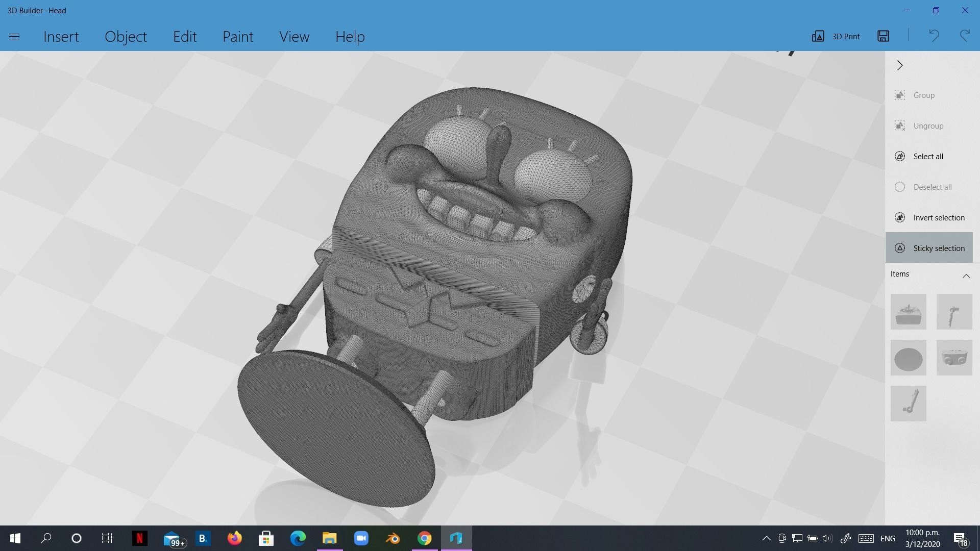Open the touch keyboard tray icon
980x551 pixels.
[866, 538]
